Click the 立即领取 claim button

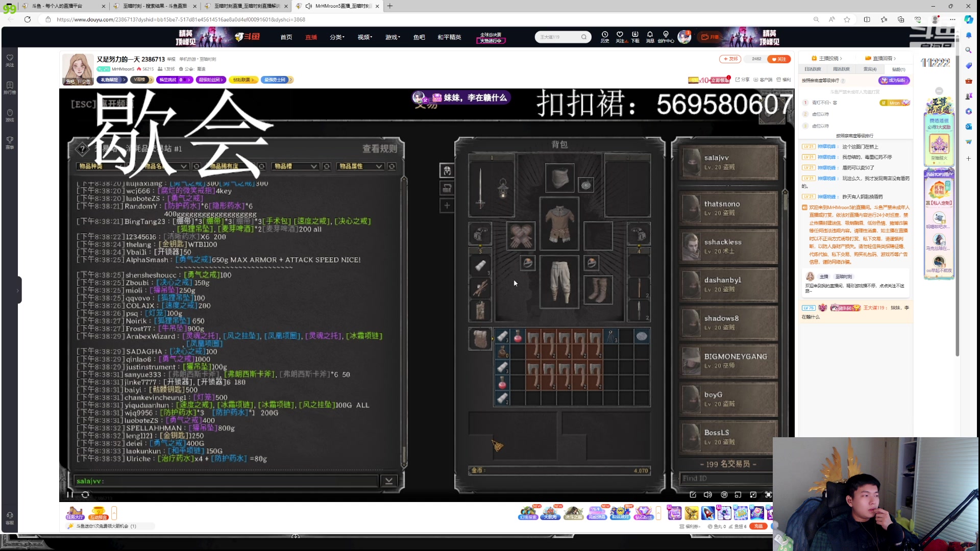pyautogui.click(x=719, y=80)
